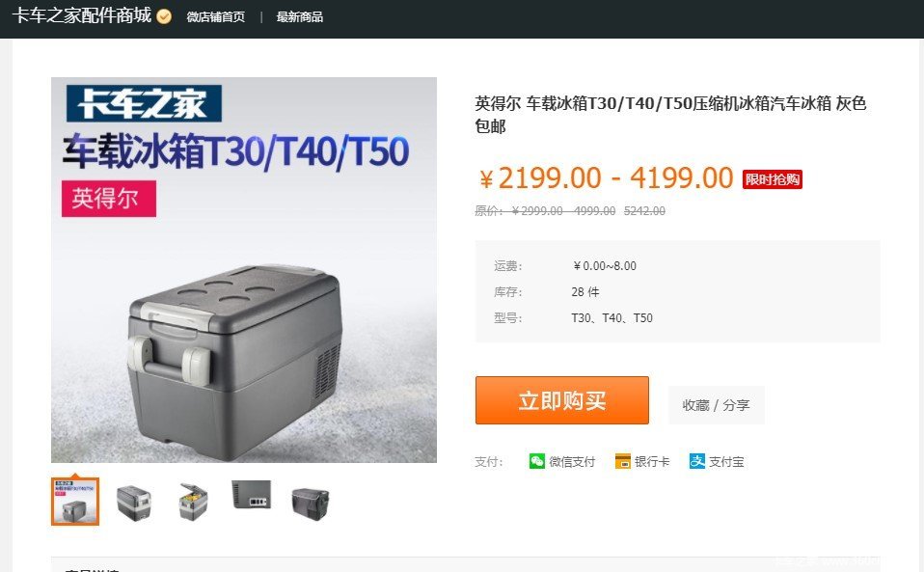Click the 收藏 / 分享 button
The image size is (924, 572).
[716, 405]
